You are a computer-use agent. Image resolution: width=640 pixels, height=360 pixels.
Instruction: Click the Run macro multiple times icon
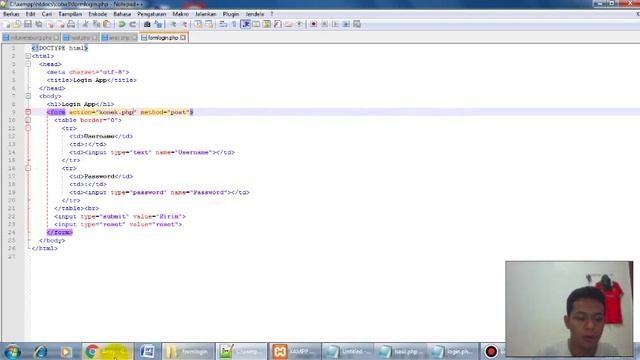point(346,24)
